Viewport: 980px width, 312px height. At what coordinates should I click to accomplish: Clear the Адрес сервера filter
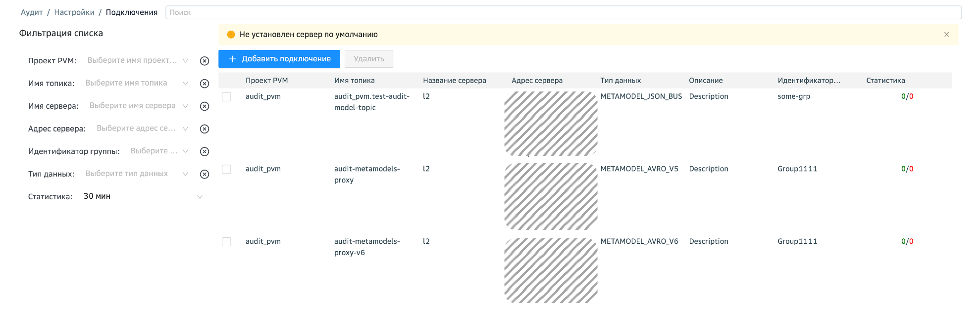click(x=204, y=129)
